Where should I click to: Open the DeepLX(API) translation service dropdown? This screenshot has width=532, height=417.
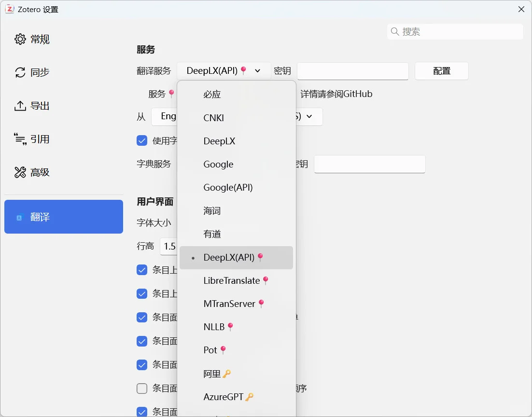pyautogui.click(x=223, y=70)
